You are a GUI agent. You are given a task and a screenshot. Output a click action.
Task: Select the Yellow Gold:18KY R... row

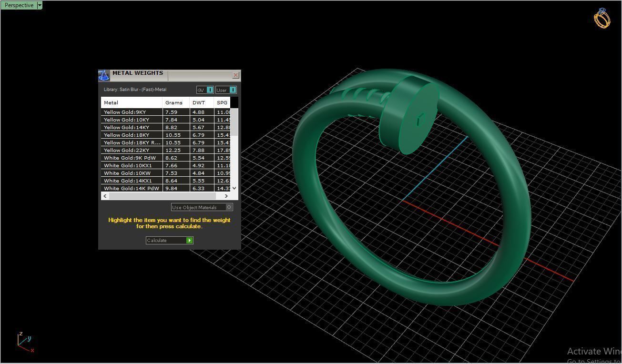pos(165,142)
